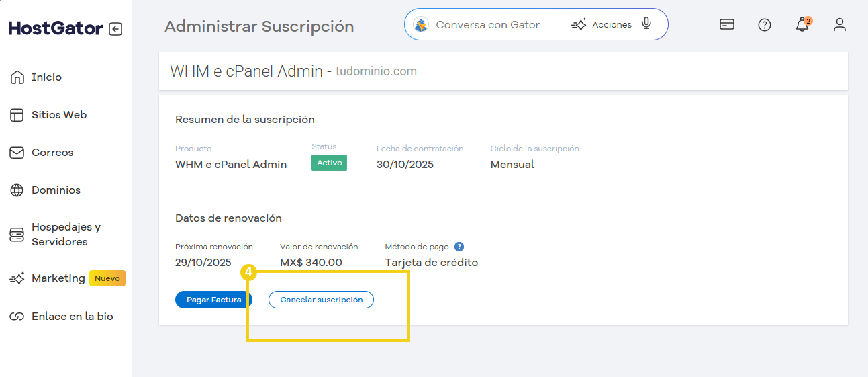Click the Nuevo badge beside Marketing

[107, 278]
